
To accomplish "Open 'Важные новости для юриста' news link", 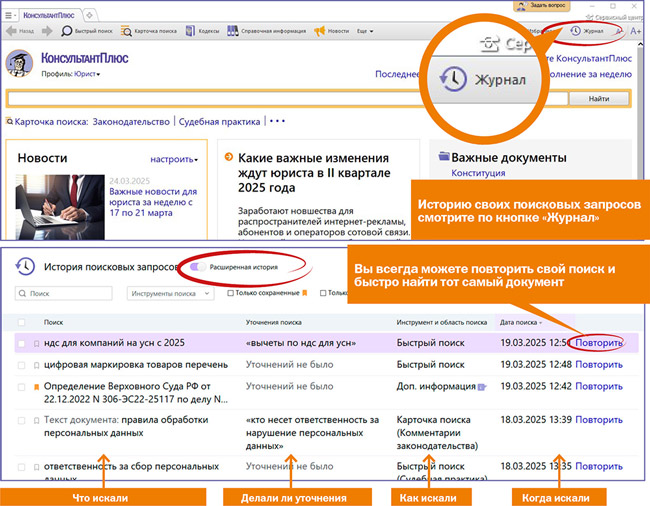I will (x=153, y=202).
